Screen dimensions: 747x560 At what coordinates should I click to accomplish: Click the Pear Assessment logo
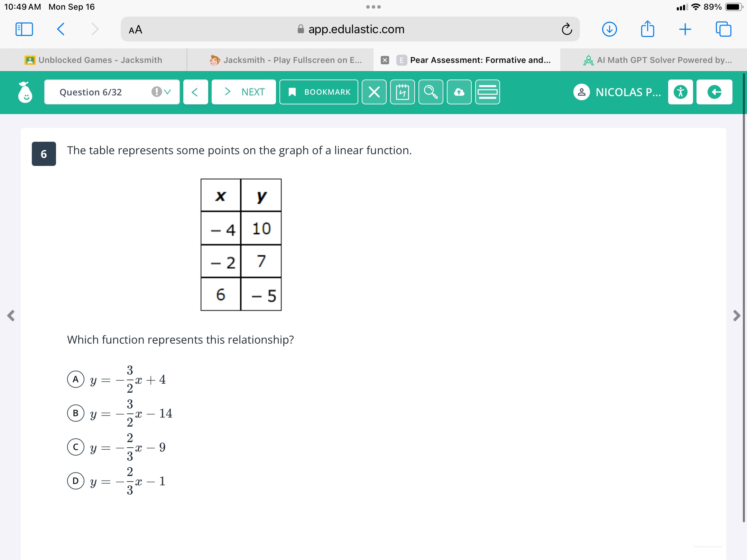25,92
